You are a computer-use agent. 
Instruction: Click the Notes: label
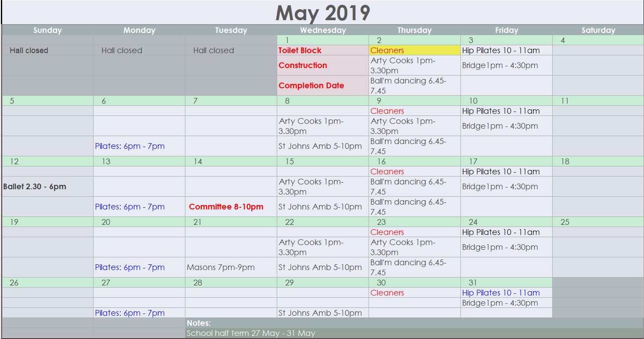[x=199, y=323]
